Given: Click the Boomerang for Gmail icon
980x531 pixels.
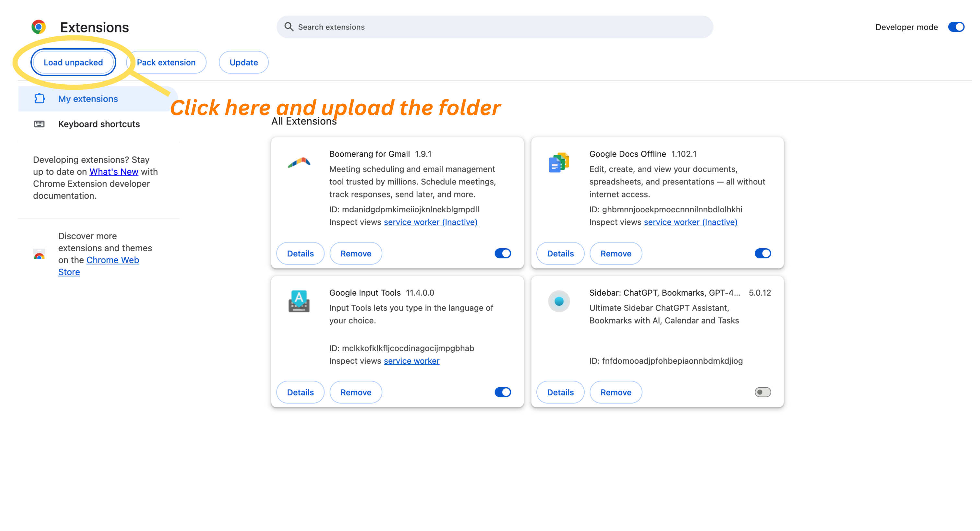Looking at the screenshot, I should pos(299,163).
